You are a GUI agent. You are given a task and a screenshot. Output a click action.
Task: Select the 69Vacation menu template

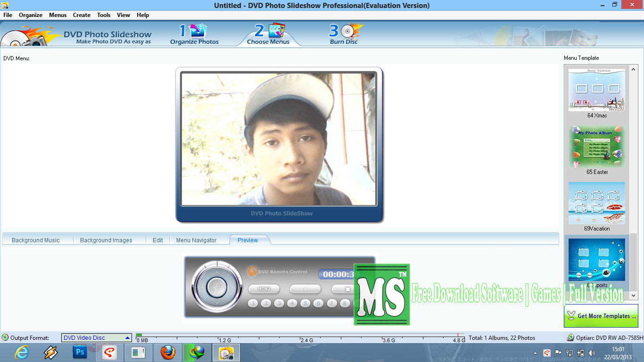[597, 206]
